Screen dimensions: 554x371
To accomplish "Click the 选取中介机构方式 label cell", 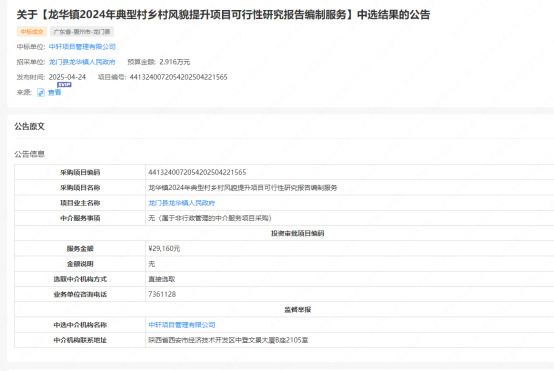I will click(80, 279).
